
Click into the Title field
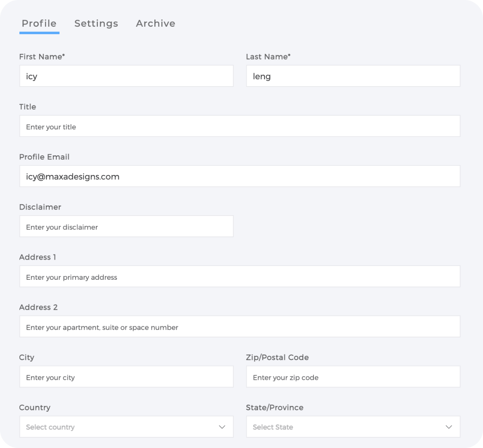point(240,126)
